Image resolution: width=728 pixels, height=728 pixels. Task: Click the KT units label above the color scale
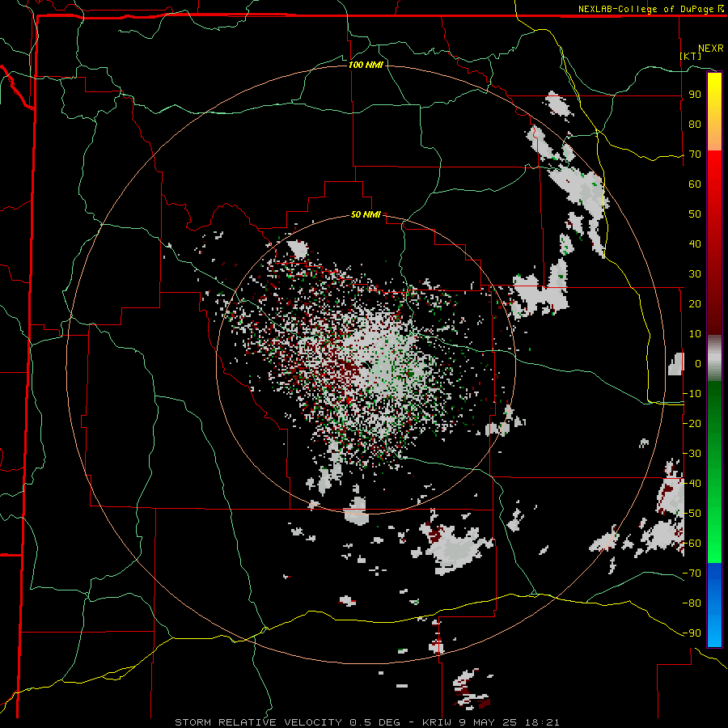[x=691, y=56]
